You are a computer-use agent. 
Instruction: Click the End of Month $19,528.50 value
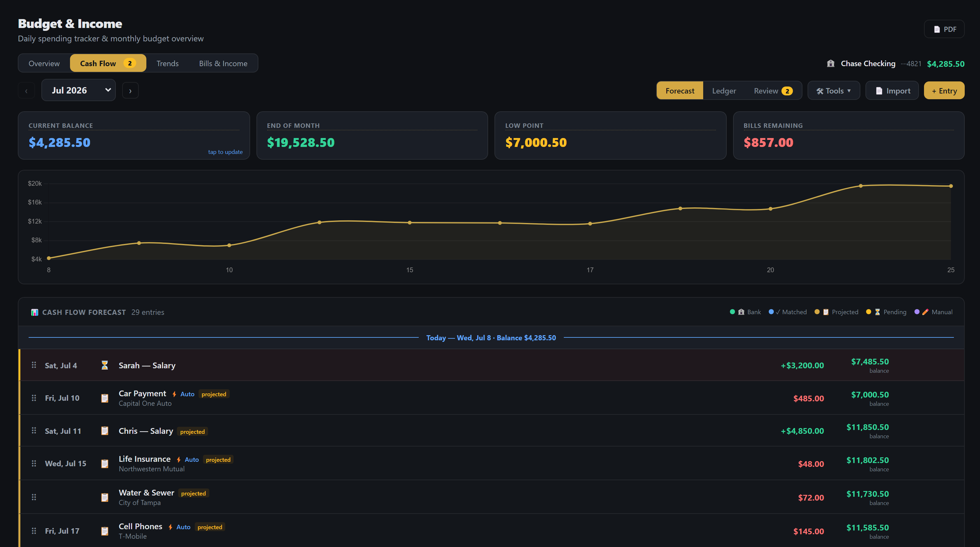[x=301, y=142]
